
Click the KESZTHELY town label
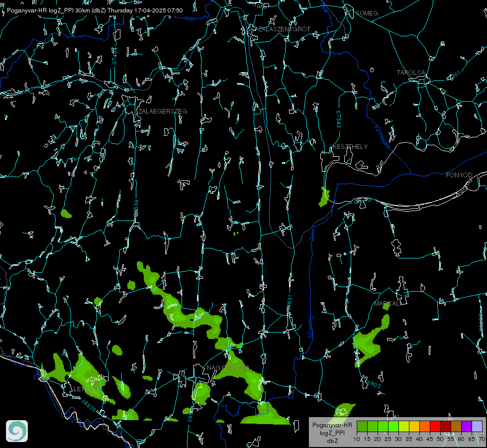pos(350,147)
